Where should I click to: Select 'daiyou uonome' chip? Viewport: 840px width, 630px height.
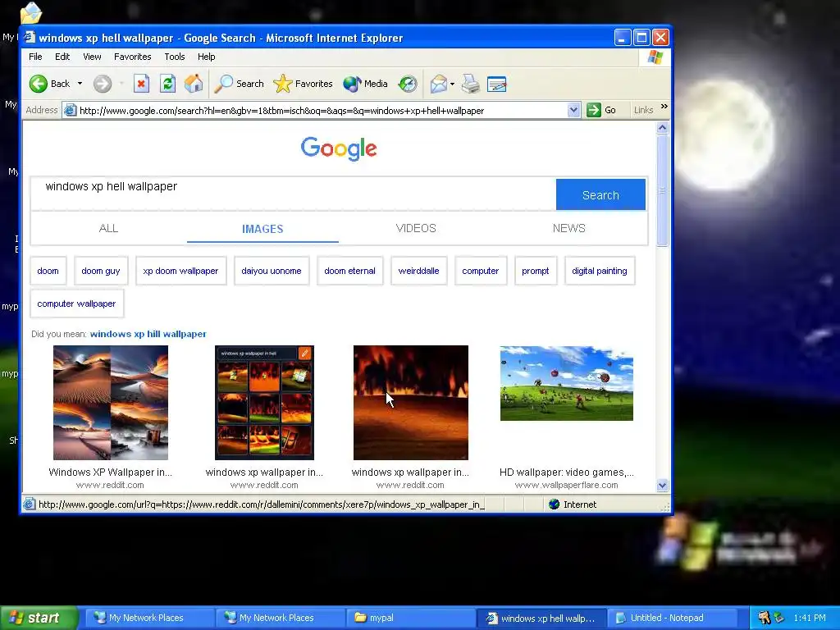[x=272, y=271]
